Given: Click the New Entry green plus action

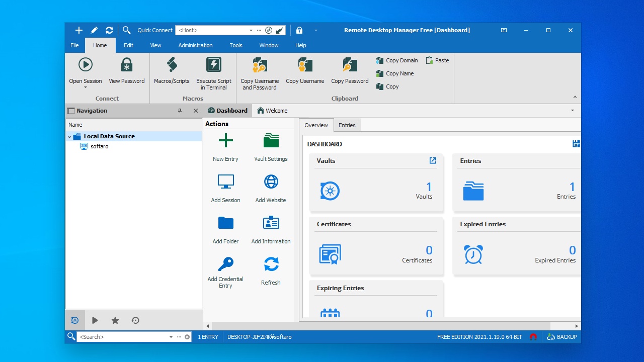Looking at the screenshot, I should (x=225, y=147).
